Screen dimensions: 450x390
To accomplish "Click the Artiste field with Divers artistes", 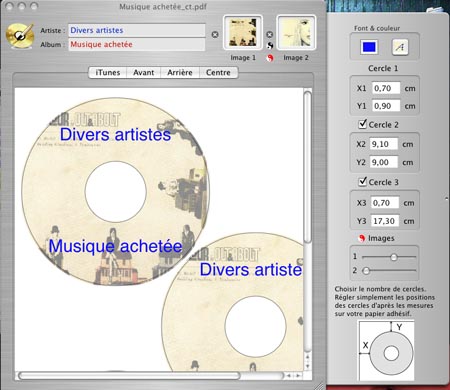I will 137,30.
